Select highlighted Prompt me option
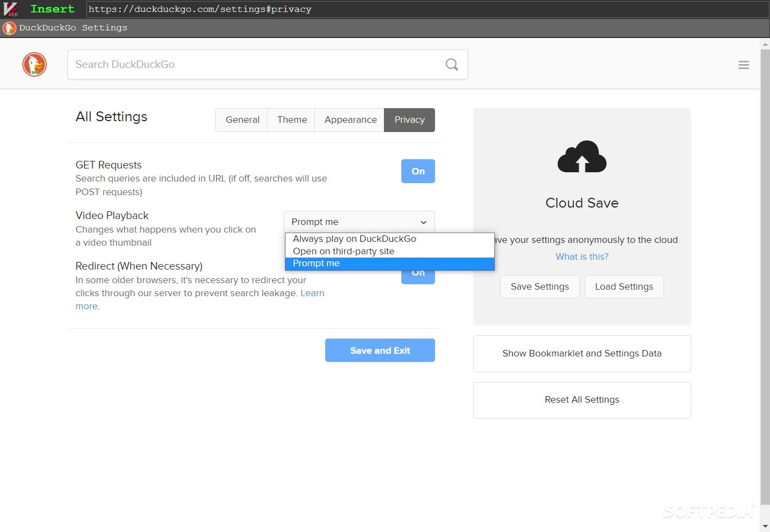This screenshot has height=532, width=770. click(x=389, y=264)
